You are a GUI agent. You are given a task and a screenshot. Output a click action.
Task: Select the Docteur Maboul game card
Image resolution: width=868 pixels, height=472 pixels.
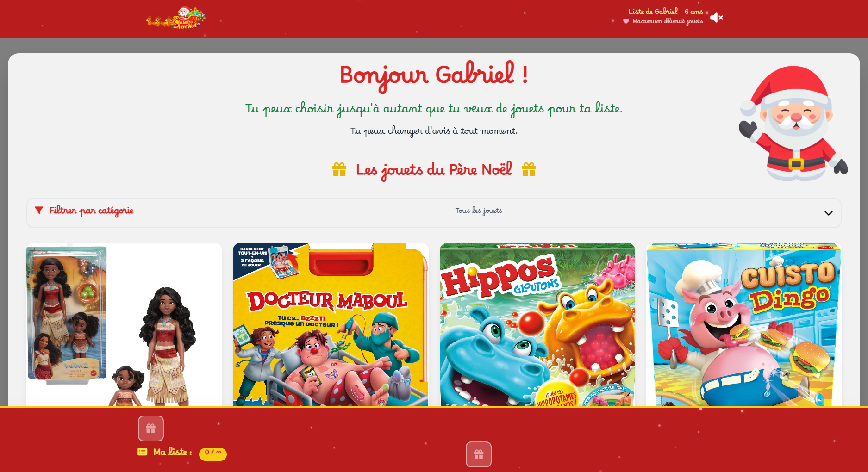tap(331, 325)
